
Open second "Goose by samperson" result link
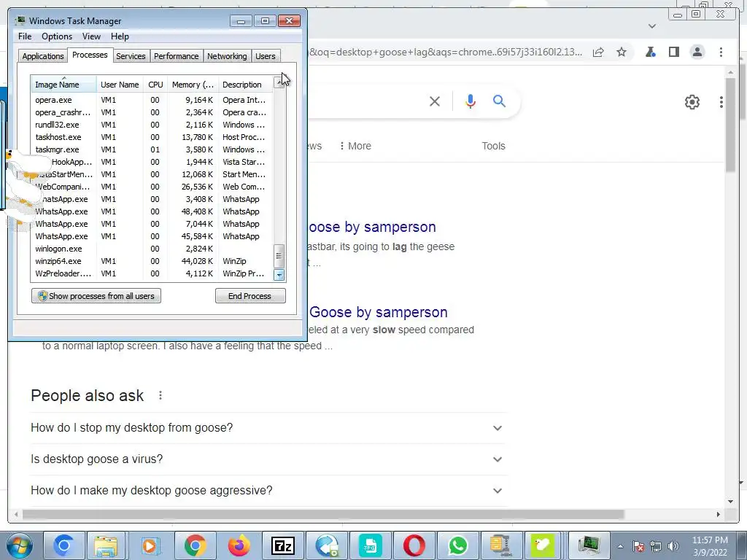point(379,312)
